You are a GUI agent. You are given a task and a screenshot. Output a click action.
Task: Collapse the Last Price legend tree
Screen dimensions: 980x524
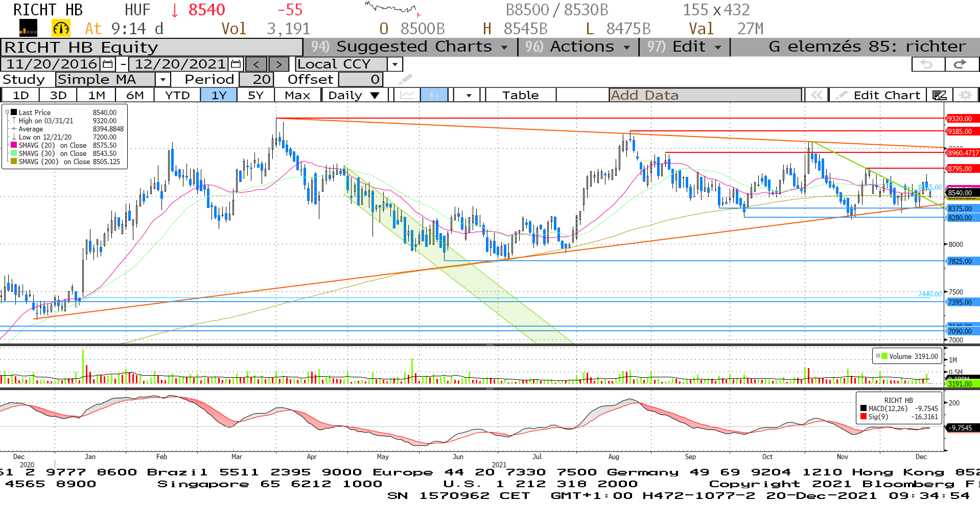tap(7, 112)
